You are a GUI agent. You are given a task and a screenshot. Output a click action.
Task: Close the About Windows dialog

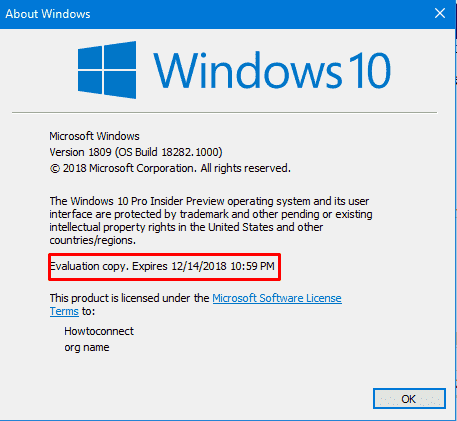pos(440,14)
